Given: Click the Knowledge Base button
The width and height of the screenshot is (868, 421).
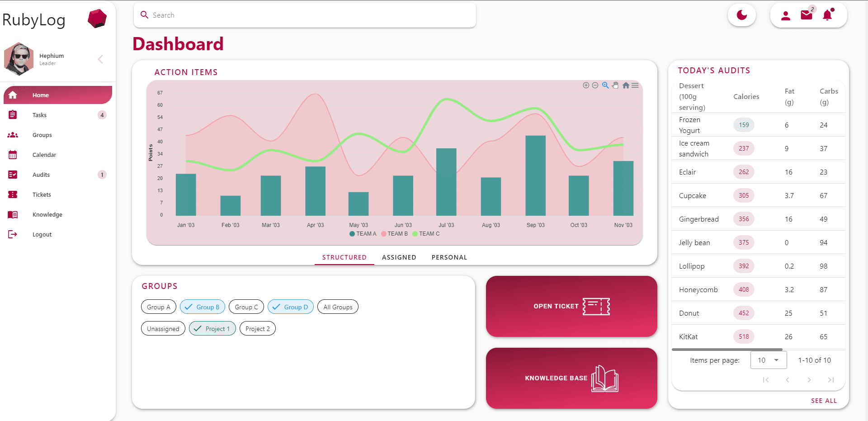Looking at the screenshot, I should [571, 378].
